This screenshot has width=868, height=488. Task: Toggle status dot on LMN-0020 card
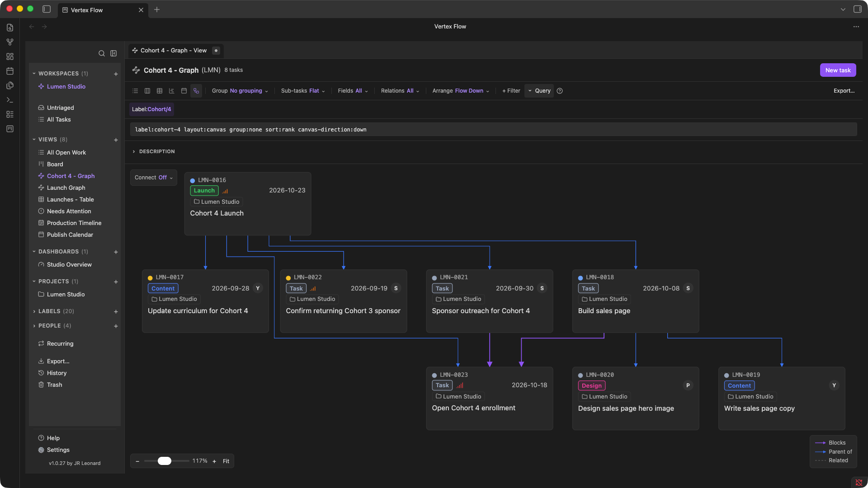(580, 375)
